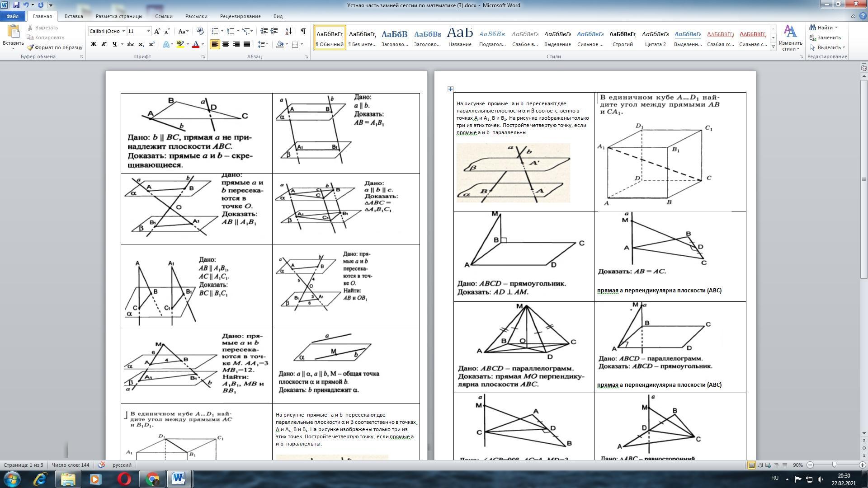Apply the Название heading style
This screenshot has height=488, width=868.
[460, 36]
